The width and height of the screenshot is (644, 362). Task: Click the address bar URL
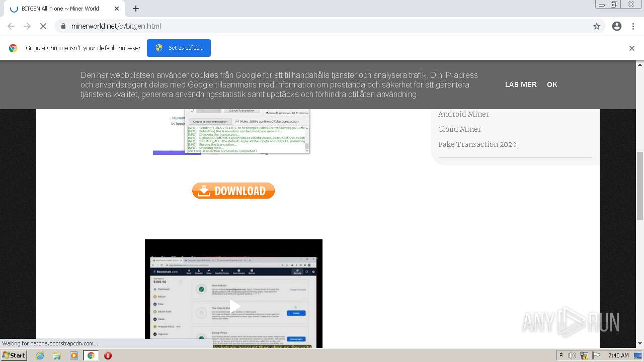[x=116, y=26]
